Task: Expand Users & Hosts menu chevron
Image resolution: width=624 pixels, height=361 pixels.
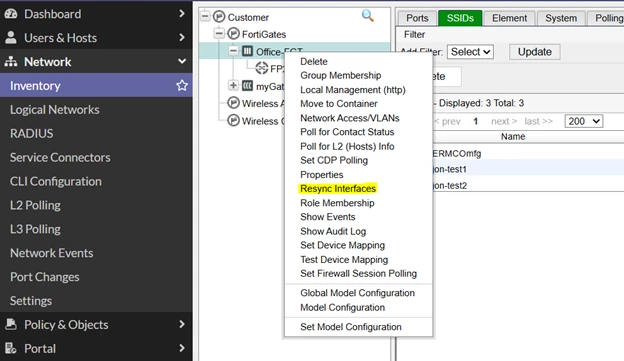Action: click(182, 37)
